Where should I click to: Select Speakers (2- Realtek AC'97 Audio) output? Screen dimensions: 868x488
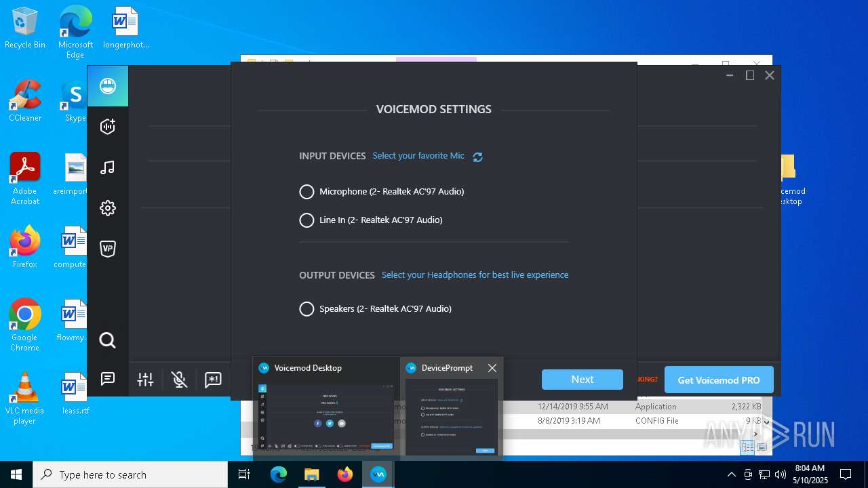pos(376,309)
